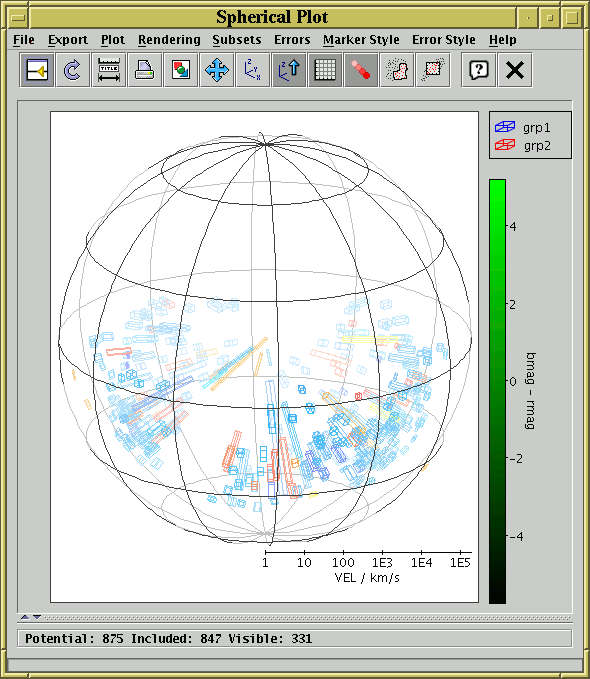The image size is (590, 679).
Task: Collapse panel with up triangle arrow
Action: click(x=25, y=617)
